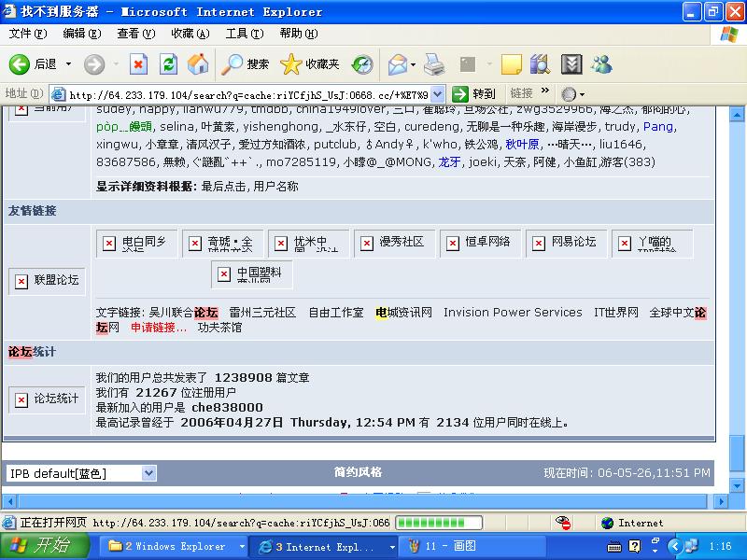Open the Messenger icon in toolbar

(601, 64)
